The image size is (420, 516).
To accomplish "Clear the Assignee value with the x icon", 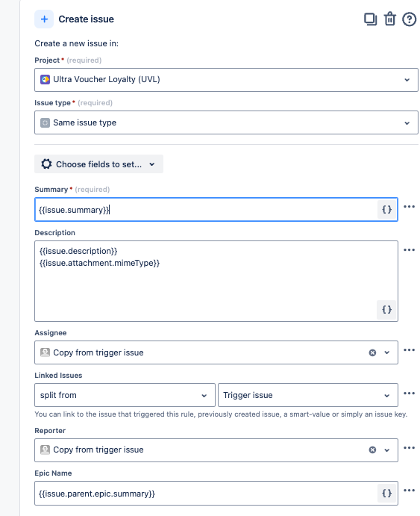I will 372,352.
